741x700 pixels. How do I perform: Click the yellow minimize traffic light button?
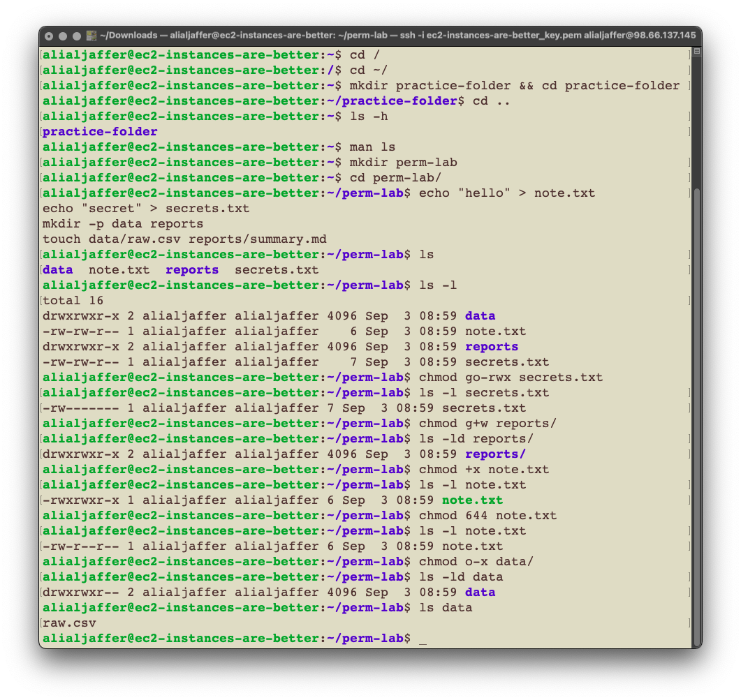(x=62, y=35)
